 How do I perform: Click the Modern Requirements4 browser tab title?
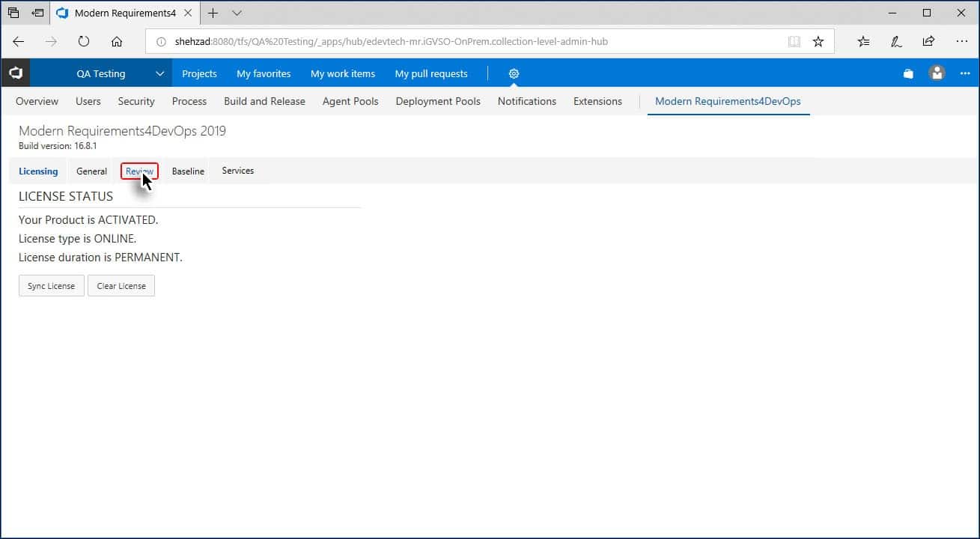pos(125,13)
